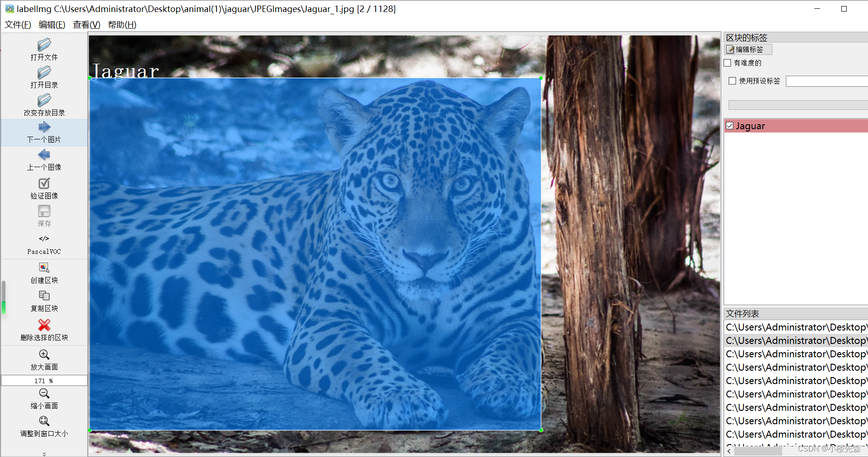Screen dimensions: 868x457
Task: Click the Verify Image (验证图像) icon
Action: tap(44, 184)
